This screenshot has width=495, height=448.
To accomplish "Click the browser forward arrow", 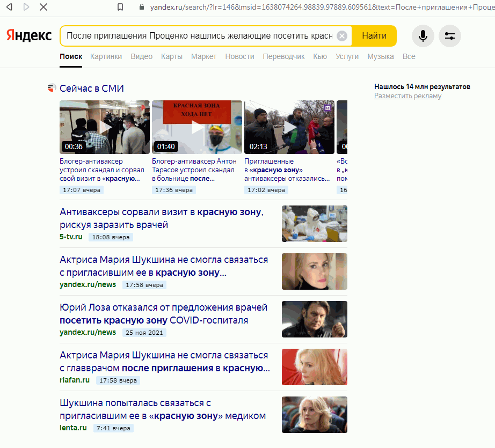I will tap(26, 7).
